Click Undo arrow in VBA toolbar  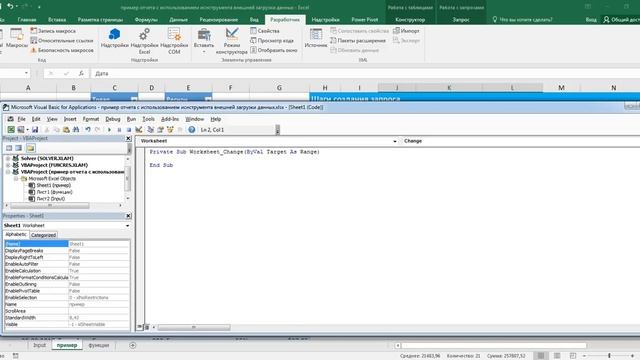tap(88, 130)
